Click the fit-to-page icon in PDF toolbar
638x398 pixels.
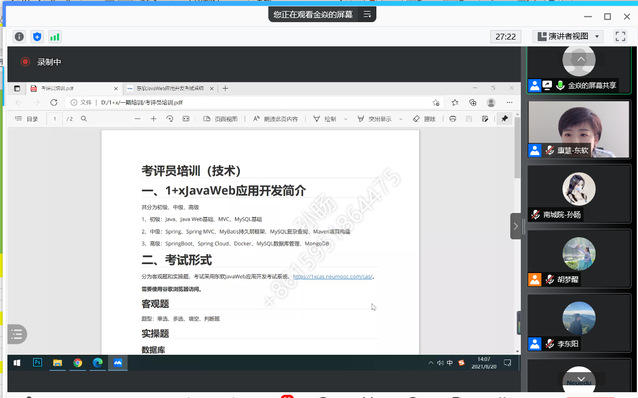point(186,119)
